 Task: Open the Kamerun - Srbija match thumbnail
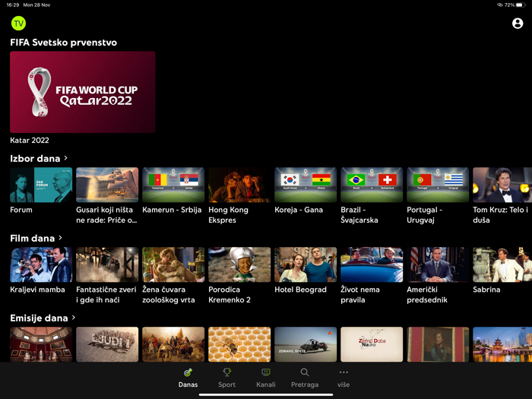pyautogui.click(x=173, y=185)
